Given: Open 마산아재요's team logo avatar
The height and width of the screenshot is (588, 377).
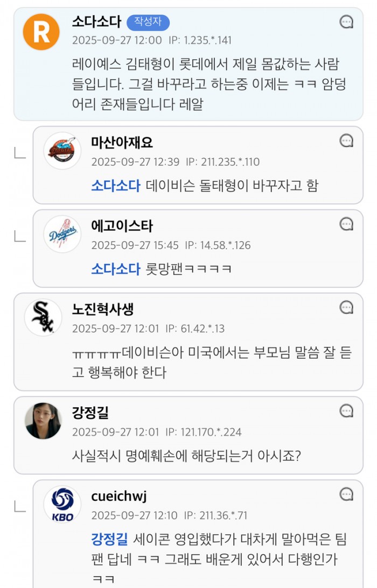Looking at the screenshot, I should (62, 151).
